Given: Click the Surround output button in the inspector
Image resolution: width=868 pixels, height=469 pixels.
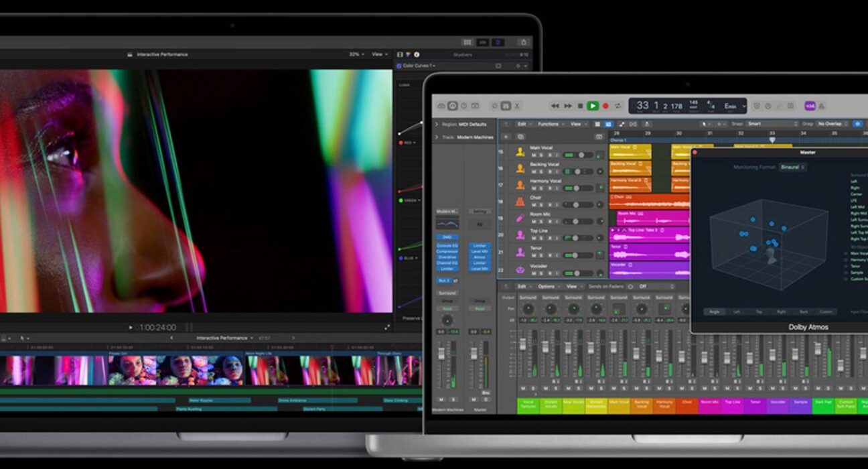Looking at the screenshot, I should tap(447, 293).
